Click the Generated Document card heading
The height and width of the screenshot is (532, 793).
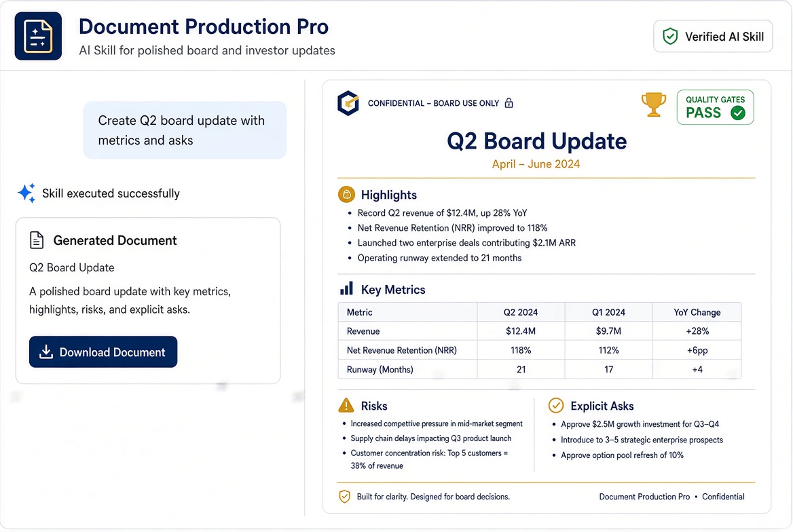tap(115, 240)
